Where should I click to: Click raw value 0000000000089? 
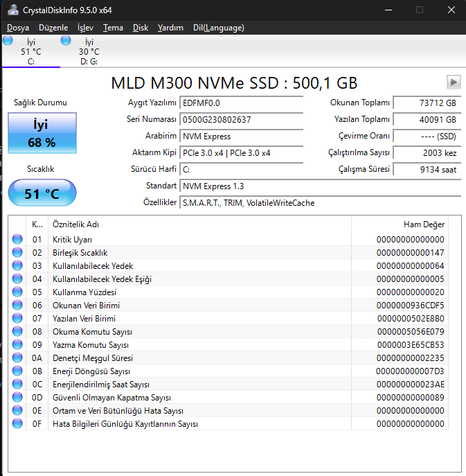coord(410,398)
